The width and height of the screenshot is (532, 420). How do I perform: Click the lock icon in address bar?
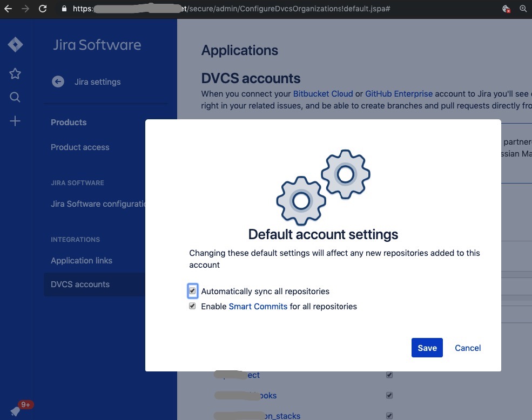tap(64, 9)
